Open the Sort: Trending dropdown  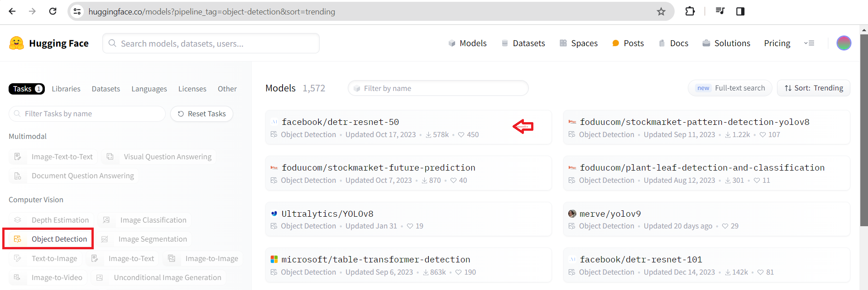pos(814,88)
